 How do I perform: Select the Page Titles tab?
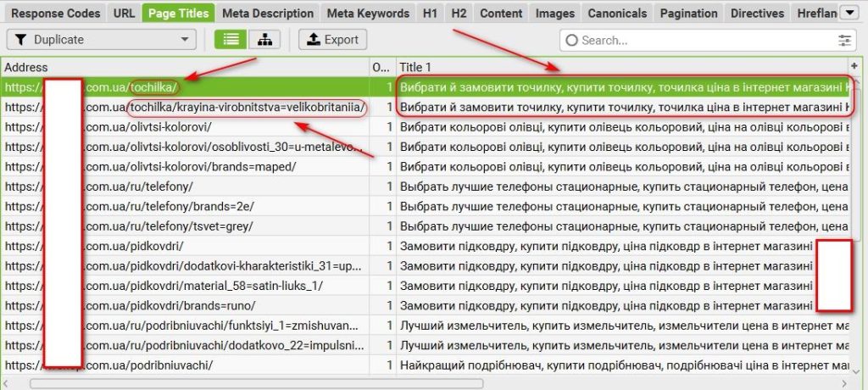(x=178, y=14)
